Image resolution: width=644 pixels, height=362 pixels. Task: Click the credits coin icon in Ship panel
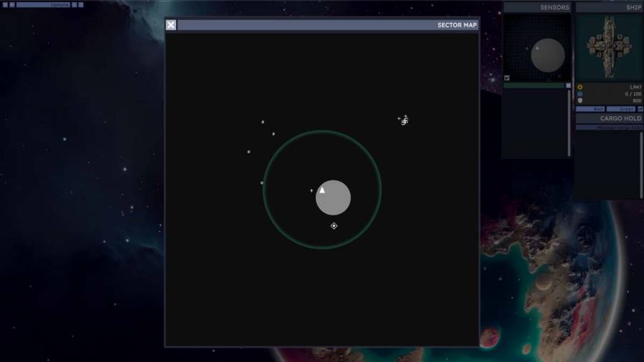(580, 87)
